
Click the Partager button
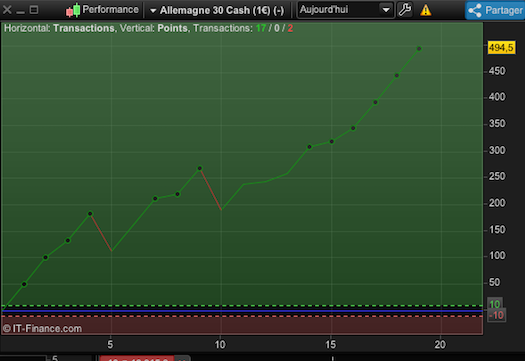pyautogui.click(x=495, y=10)
